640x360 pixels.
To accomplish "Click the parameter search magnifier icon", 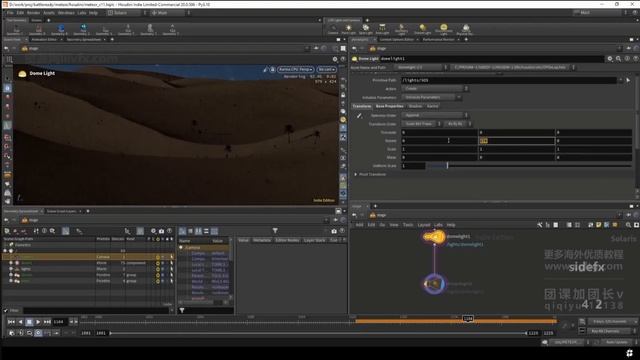I will (x=618, y=59).
